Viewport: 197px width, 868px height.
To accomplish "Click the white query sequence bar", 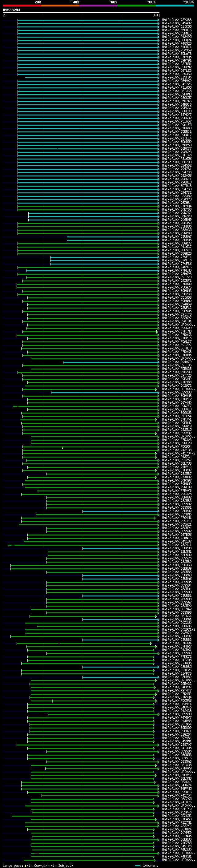I will tap(81, 13).
